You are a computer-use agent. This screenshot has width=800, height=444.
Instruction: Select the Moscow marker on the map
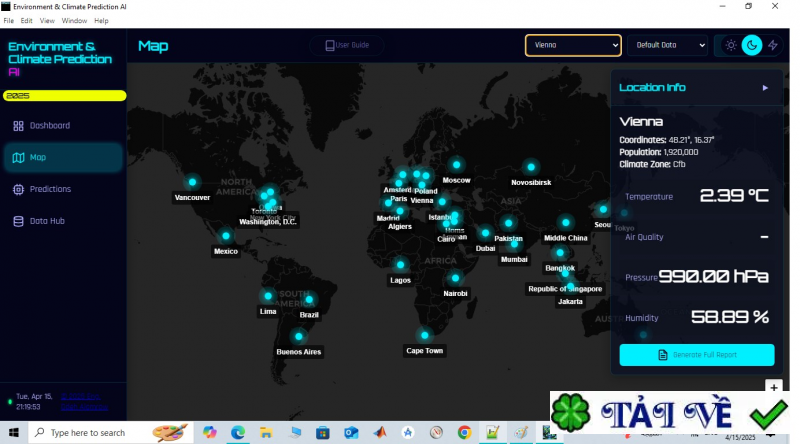click(456, 165)
